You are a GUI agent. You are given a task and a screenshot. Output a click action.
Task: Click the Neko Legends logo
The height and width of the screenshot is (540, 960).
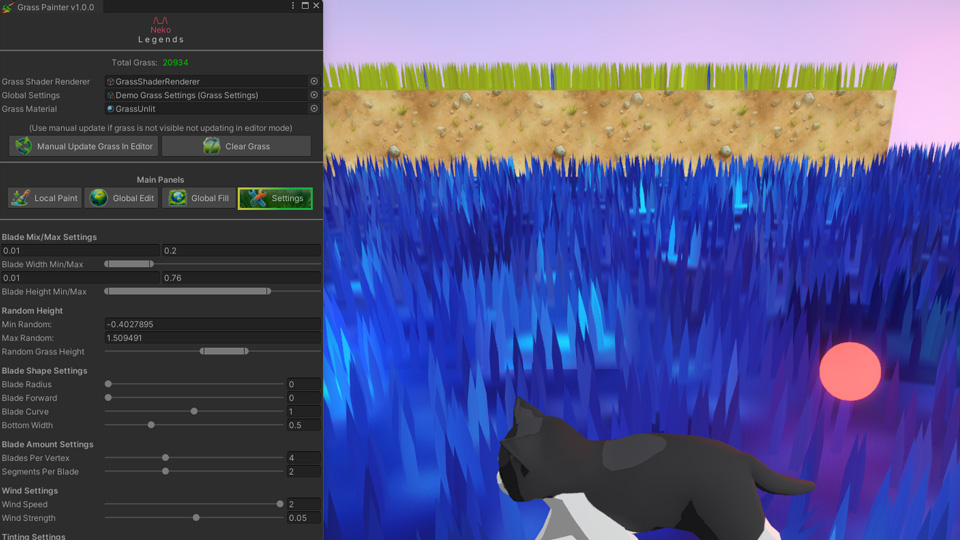point(161,29)
